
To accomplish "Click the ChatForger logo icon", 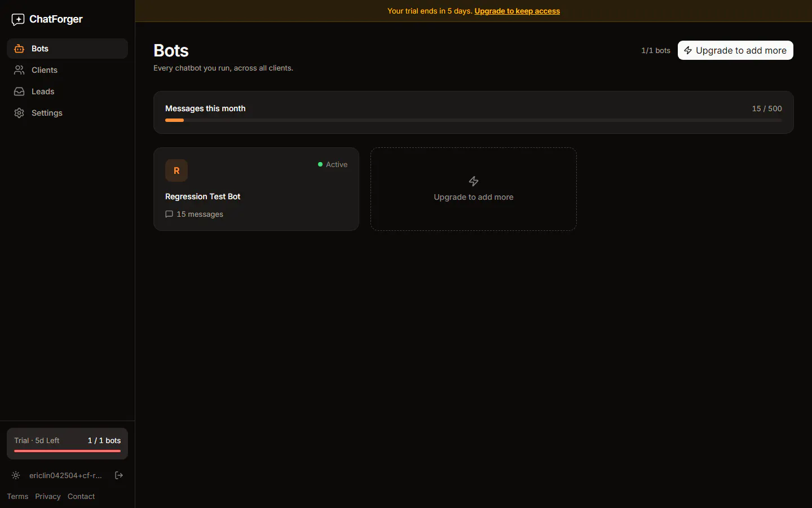I will click(x=18, y=20).
